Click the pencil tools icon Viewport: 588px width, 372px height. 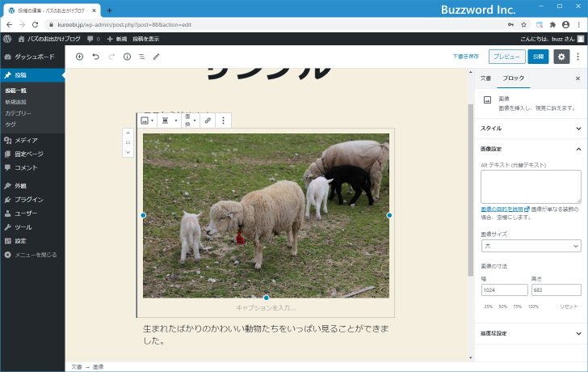[x=157, y=57]
